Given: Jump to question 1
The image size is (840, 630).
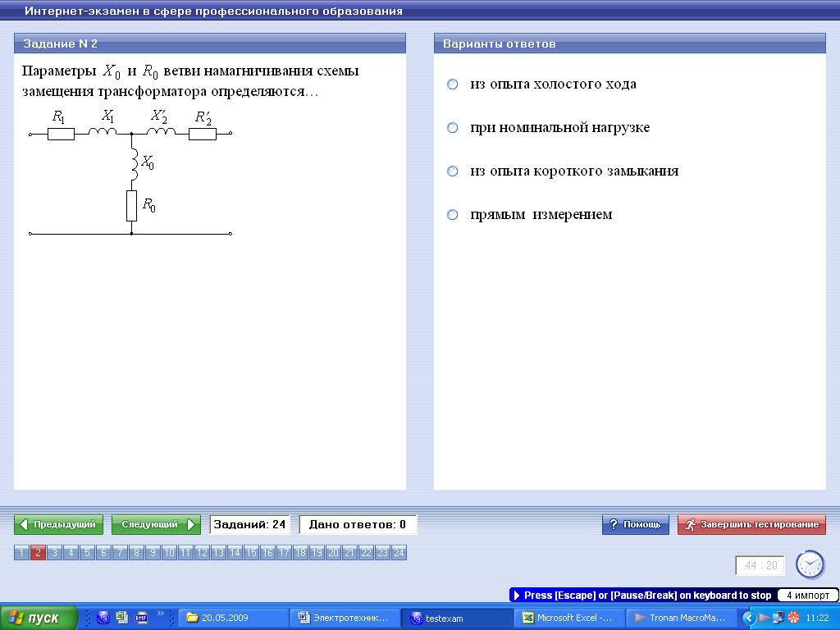Looking at the screenshot, I should click(21, 552).
